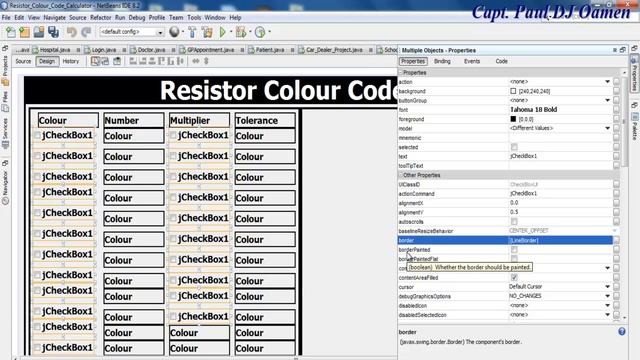Click the Save All toolbar icon
The image size is (640, 360).
(x=53, y=32)
